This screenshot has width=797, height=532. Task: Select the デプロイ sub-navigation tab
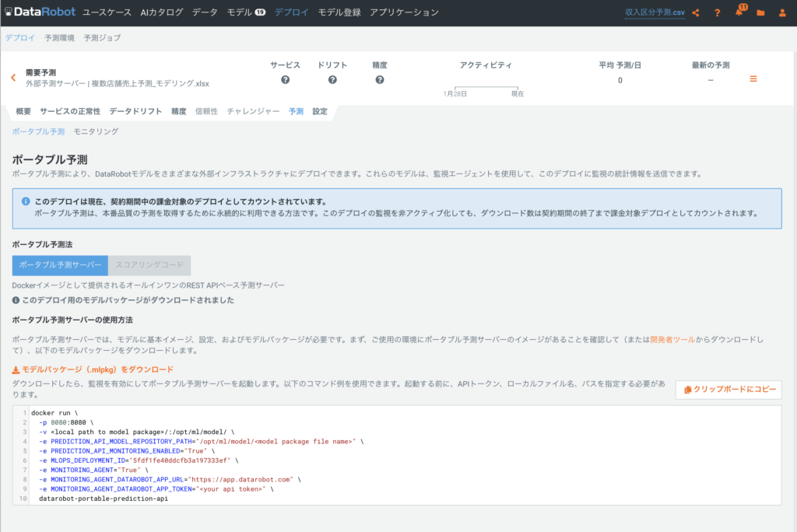pos(20,37)
